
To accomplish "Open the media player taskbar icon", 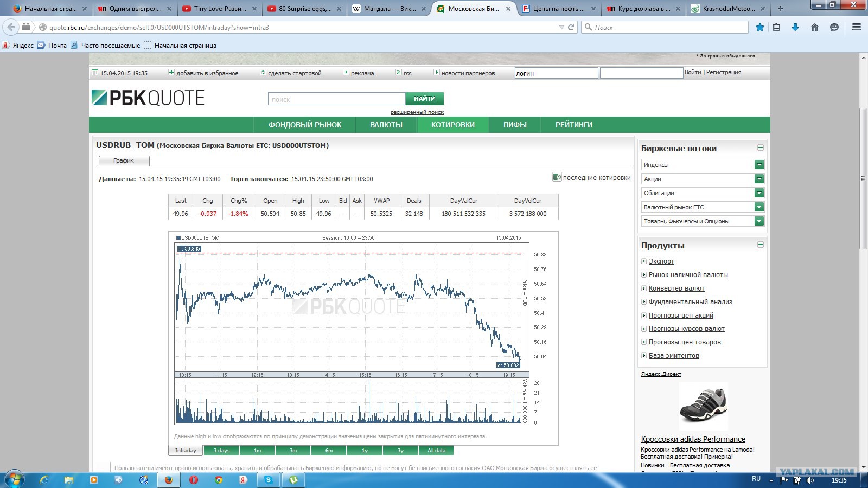I will click(93, 480).
